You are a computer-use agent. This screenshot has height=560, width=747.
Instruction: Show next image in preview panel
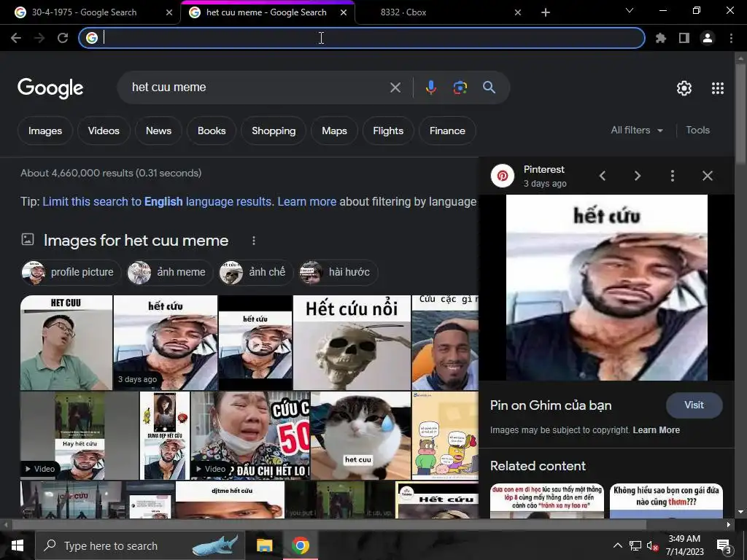[x=638, y=176]
